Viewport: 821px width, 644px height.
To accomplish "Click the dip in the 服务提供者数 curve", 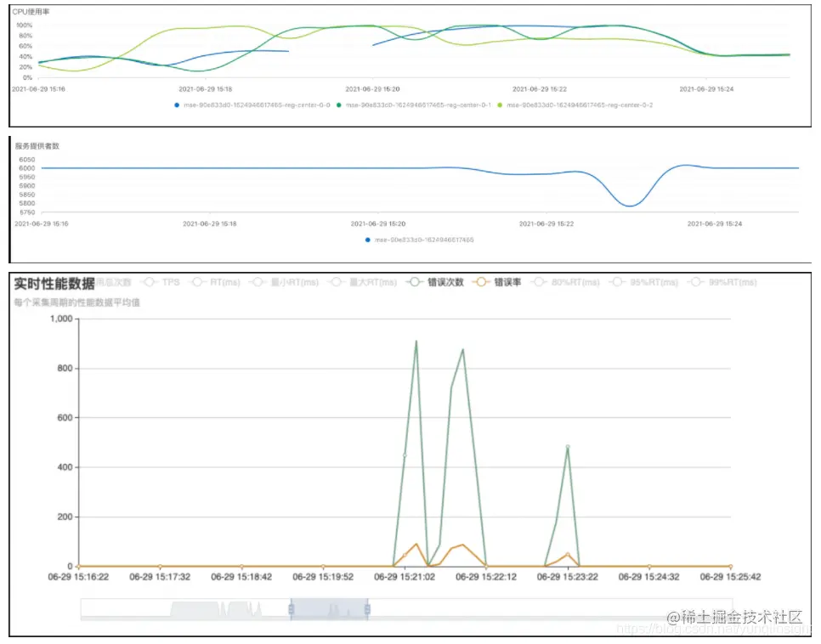I will tap(630, 206).
